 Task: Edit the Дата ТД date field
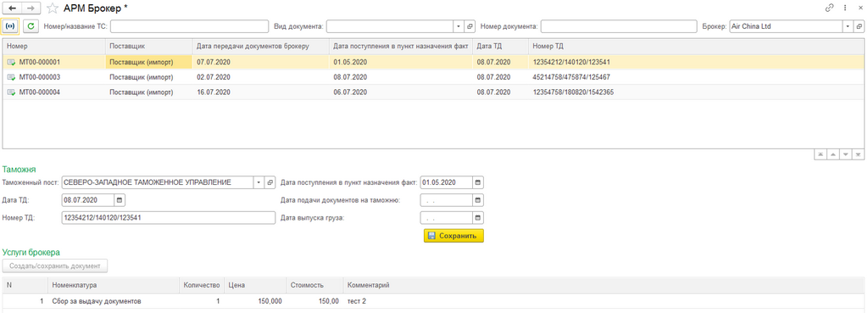click(x=88, y=200)
